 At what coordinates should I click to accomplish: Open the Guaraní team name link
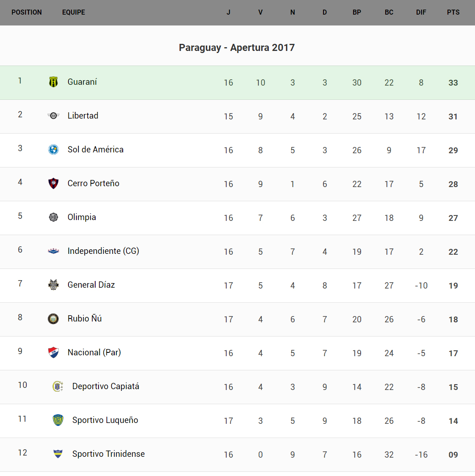point(82,82)
